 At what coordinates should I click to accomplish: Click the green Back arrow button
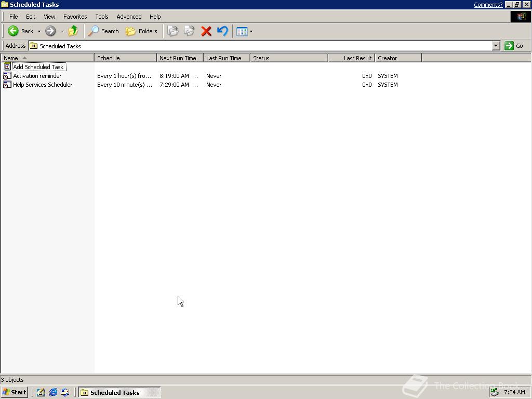tap(14, 31)
